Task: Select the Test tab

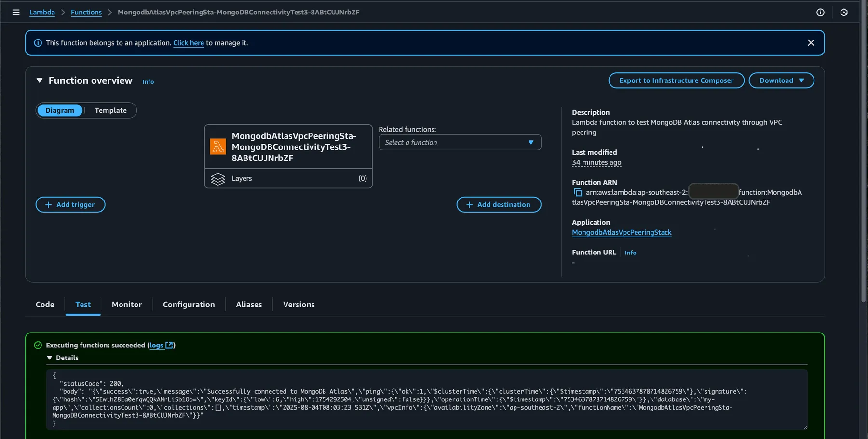Action: (83, 305)
